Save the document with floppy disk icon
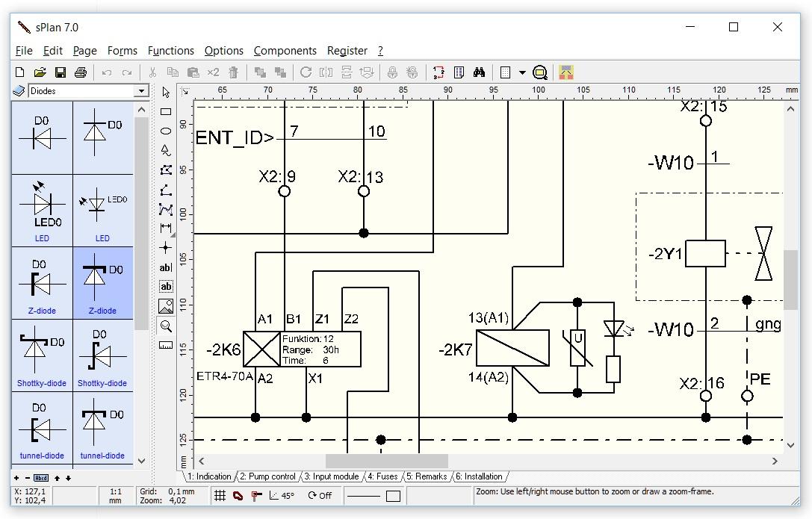The height and width of the screenshot is (519, 812). [61, 72]
